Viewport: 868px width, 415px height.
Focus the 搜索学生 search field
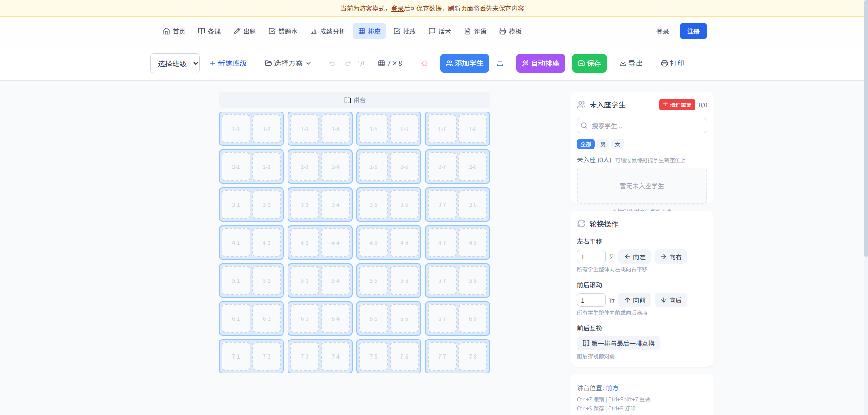pyautogui.click(x=642, y=126)
